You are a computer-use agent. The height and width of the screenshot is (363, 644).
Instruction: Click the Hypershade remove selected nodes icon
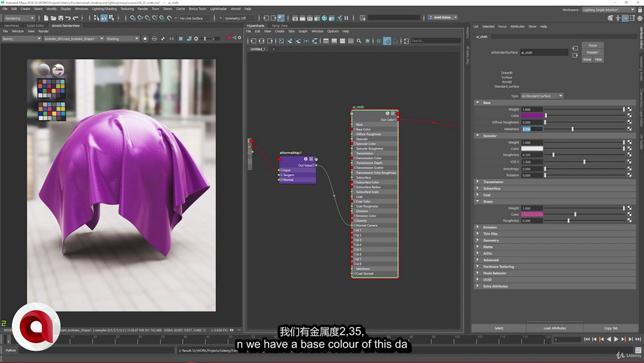[x=298, y=41]
